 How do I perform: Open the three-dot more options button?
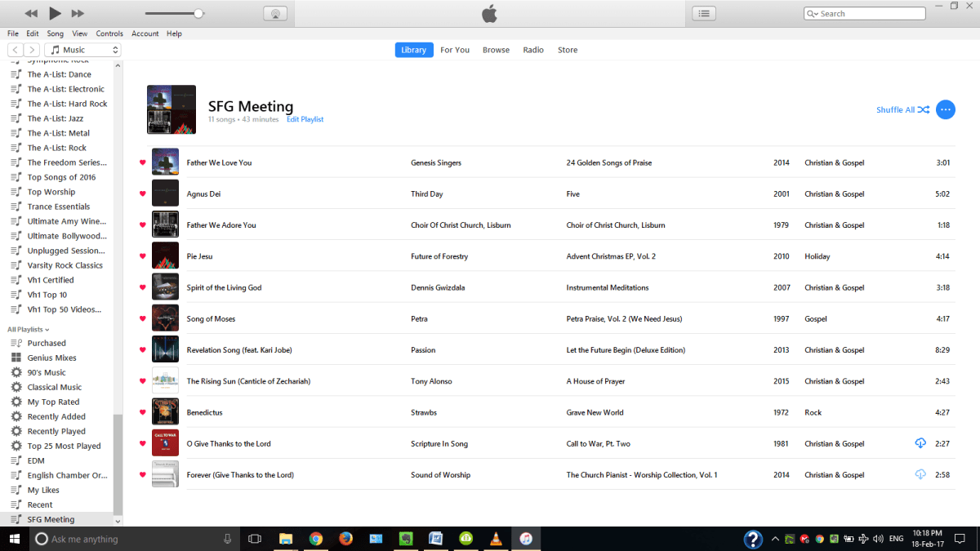pyautogui.click(x=945, y=109)
